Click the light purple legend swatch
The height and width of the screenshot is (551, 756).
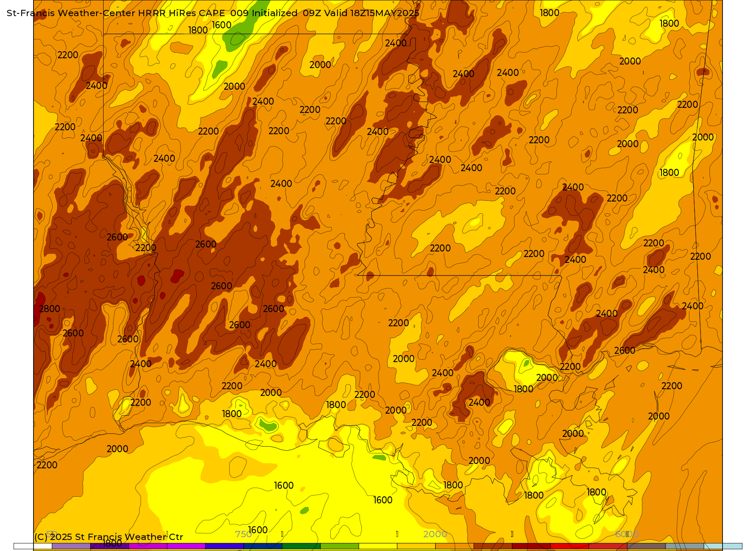point(71,546)
